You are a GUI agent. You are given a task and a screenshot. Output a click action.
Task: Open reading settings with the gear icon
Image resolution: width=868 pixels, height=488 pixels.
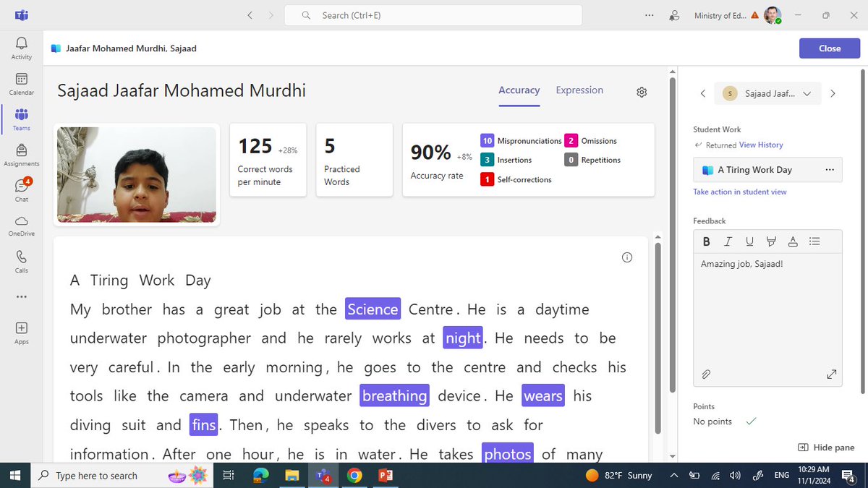641,92
